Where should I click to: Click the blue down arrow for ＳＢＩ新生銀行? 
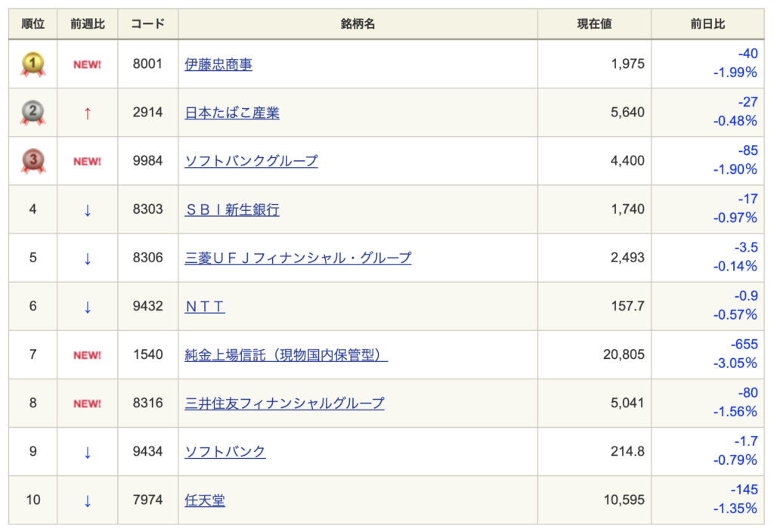87,210
